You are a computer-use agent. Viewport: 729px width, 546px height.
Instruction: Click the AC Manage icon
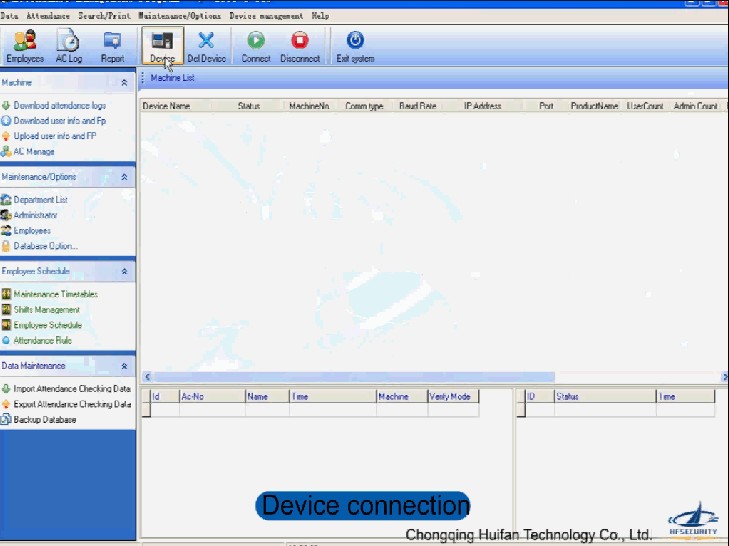coord(6,152)
